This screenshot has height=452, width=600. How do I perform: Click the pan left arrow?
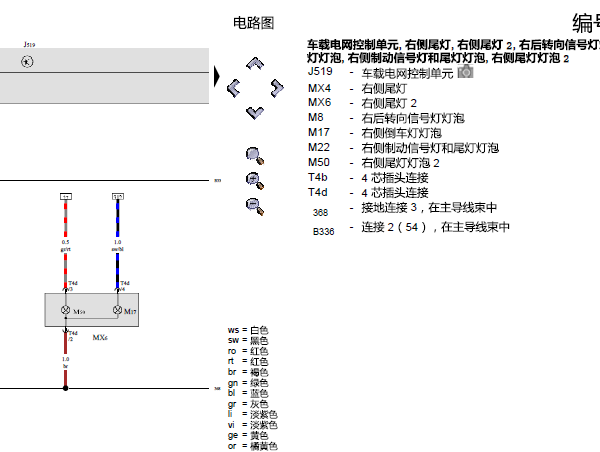pos(233,88)
